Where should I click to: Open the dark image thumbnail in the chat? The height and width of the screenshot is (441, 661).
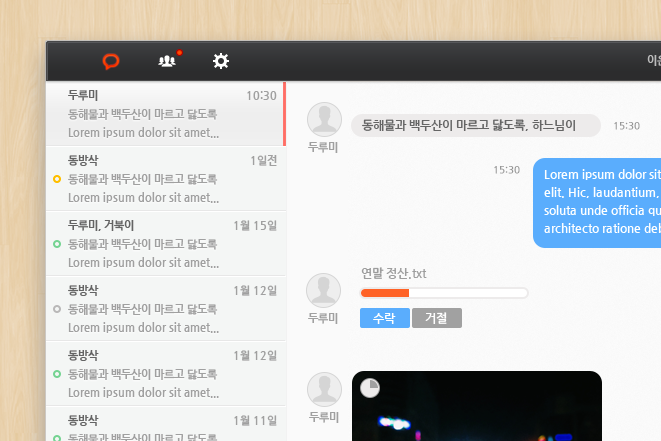476,410
